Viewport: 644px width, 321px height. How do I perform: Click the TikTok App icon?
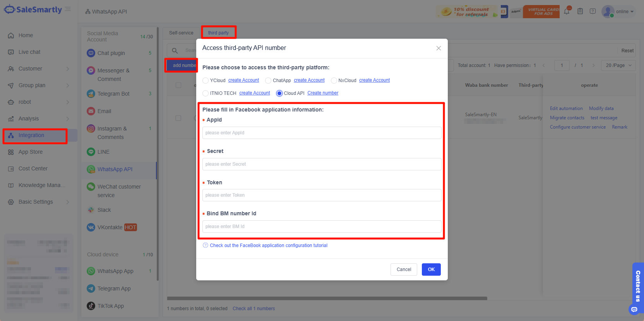coord(91,306)
